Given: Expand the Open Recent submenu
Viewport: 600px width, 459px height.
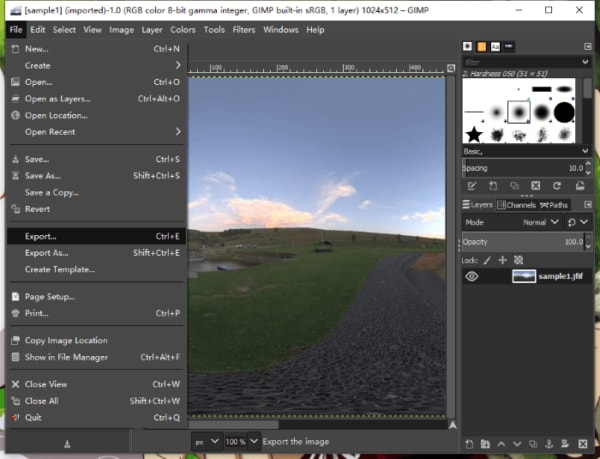Looking at the screenshot, I should pos(96,132).
